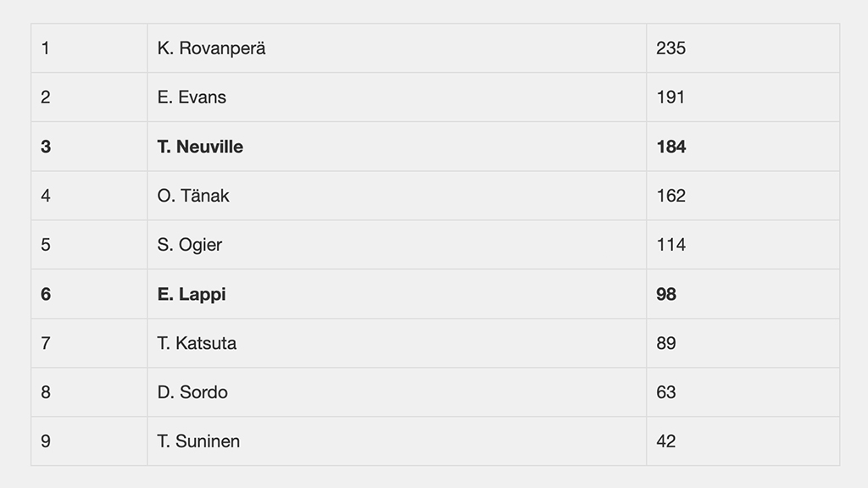Click the 42 points value
This screenshot has height=488, width=868.
[666, 441]
